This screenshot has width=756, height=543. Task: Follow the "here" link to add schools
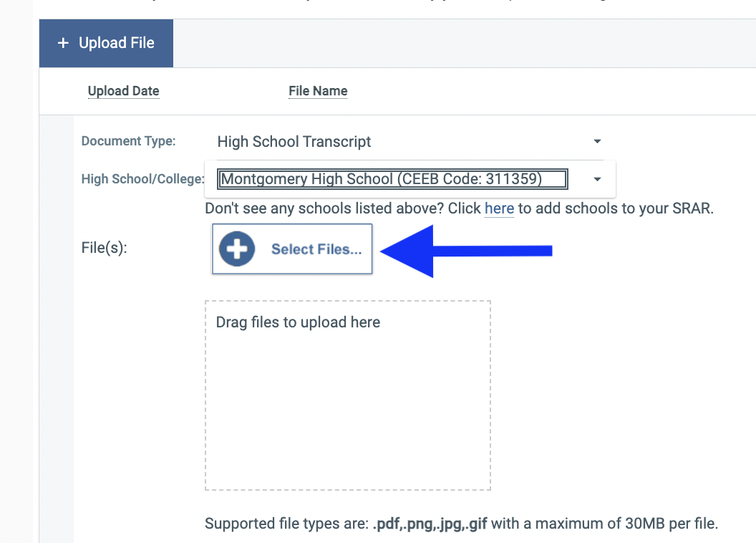tap(499, 209)
